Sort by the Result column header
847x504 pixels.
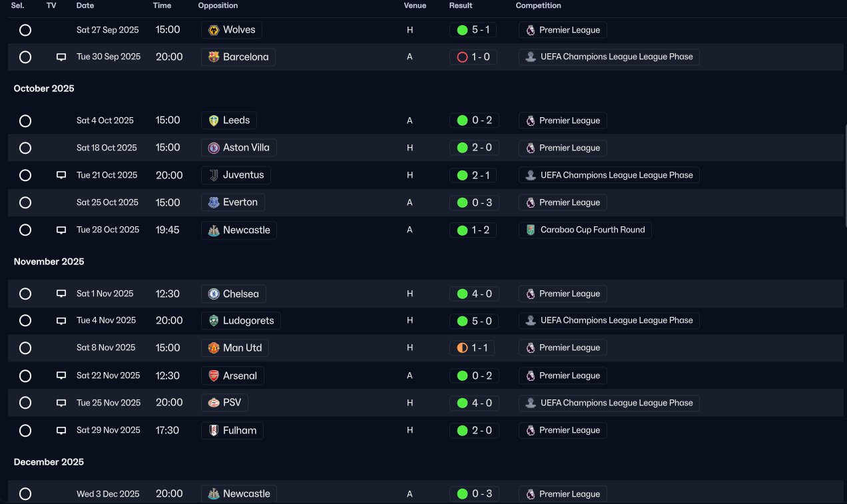(x=461, y=5)
